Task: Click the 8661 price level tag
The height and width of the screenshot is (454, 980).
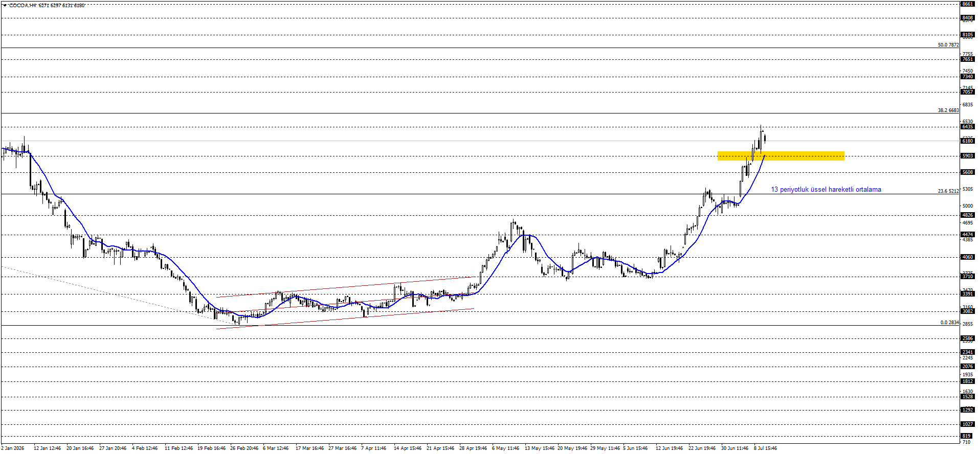Action: point(968,4)
